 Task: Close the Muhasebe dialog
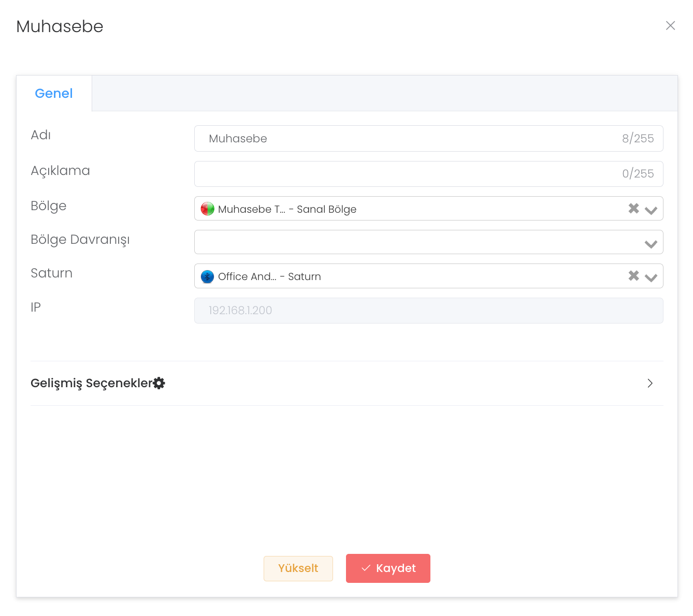(670, 26)
